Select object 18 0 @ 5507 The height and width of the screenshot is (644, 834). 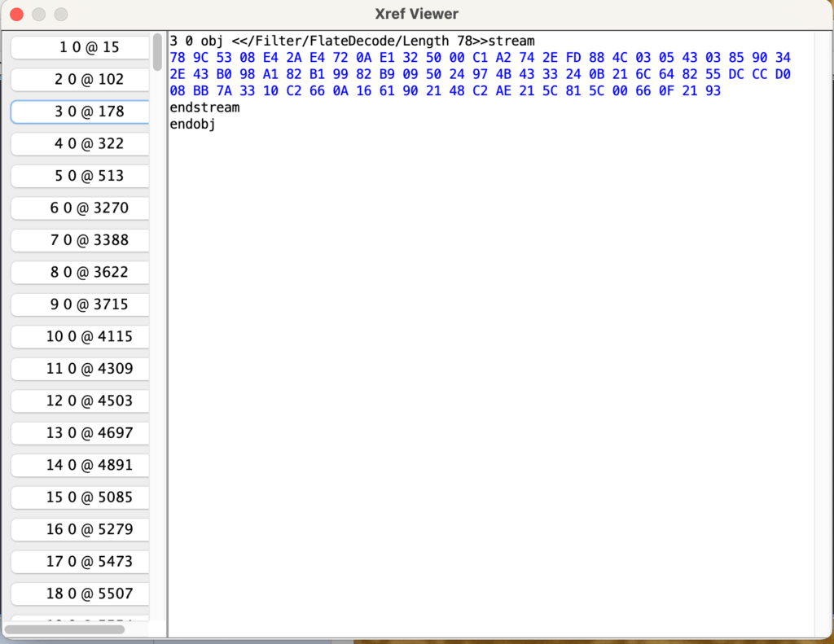pyautogui.click(x=79, y=594)
